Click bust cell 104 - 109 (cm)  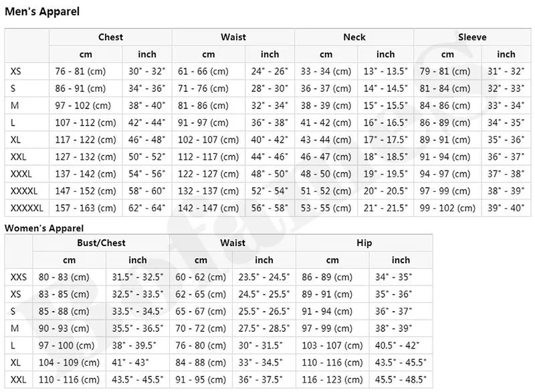tap(69, 363)
